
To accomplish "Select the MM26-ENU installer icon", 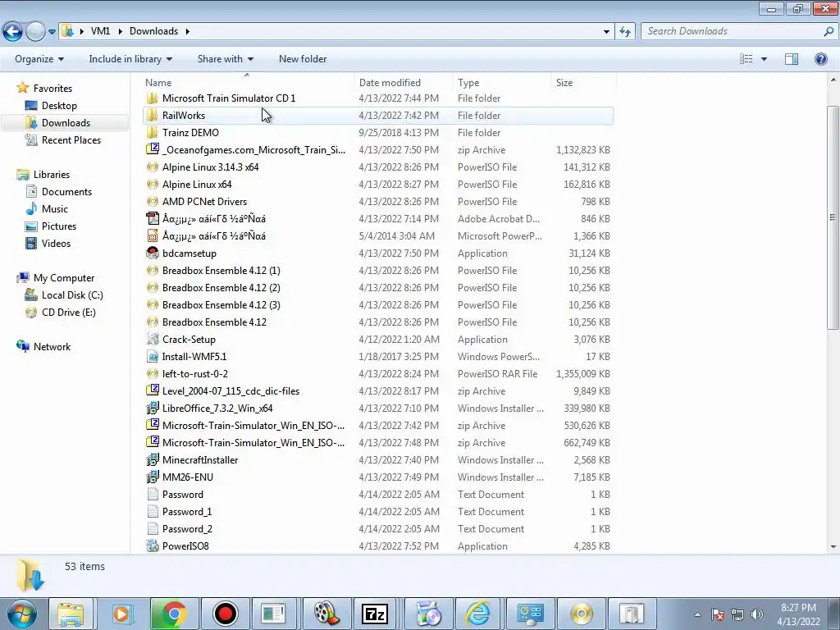I will pyautogui.click(x=152, y=477).
